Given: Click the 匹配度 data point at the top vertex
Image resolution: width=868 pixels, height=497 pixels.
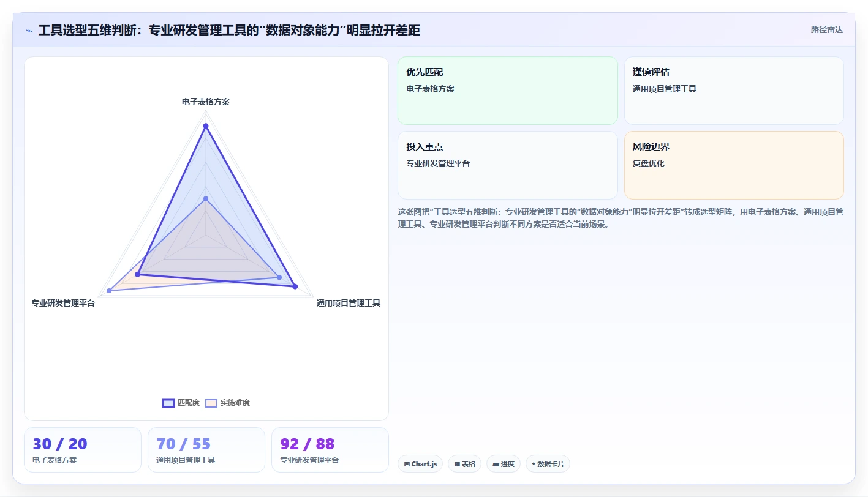Looking at the screenshot, I should coord(206,126).
